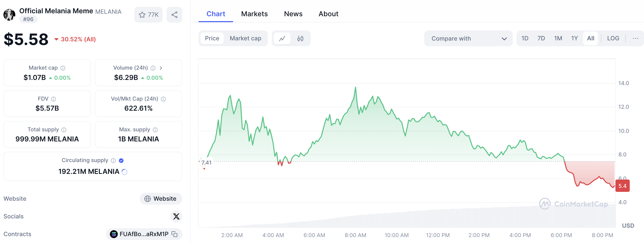Switch to the About tab

pos(328,14)
